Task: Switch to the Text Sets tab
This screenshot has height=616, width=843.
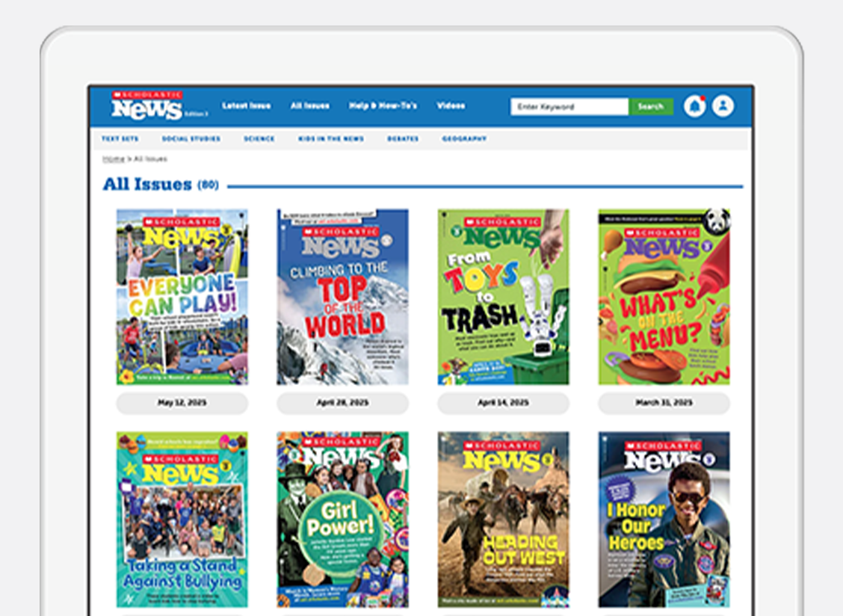Action: [x=120, y=139]
